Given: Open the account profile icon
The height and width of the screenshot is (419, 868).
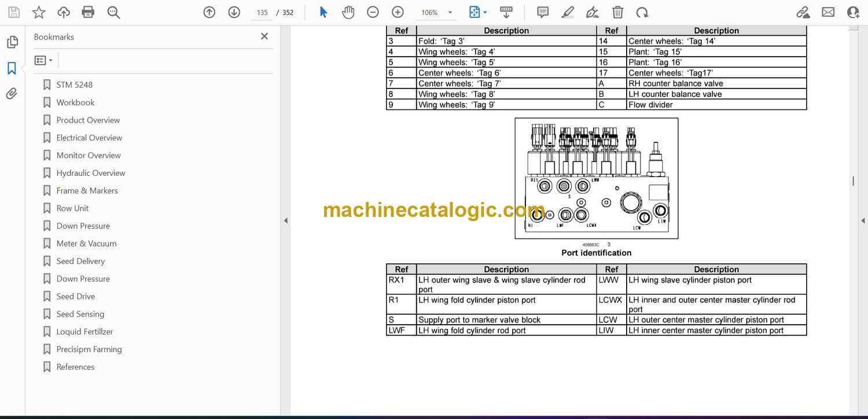Looking at the screenshot, I should click(853, 12).
